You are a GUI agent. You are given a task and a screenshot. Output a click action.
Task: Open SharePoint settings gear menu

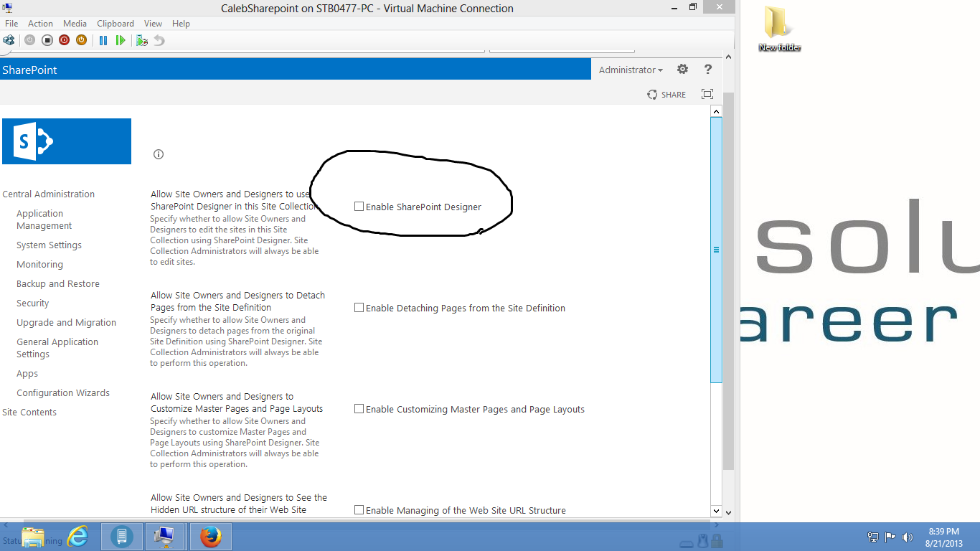pos(682,70)
